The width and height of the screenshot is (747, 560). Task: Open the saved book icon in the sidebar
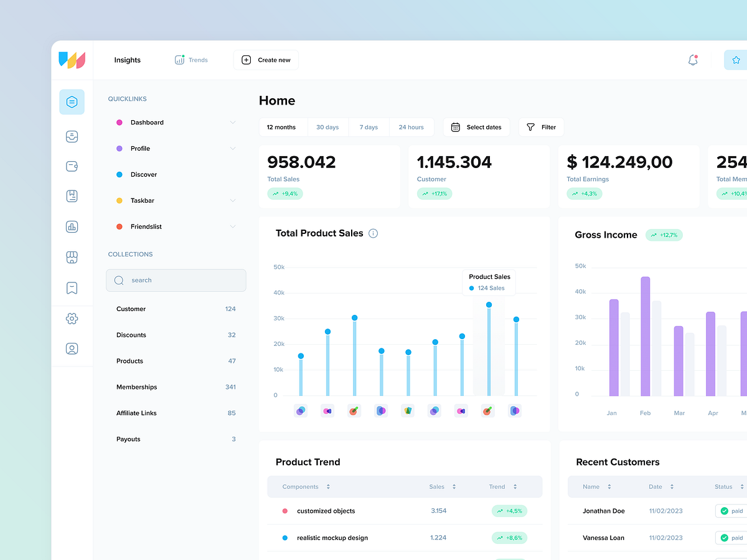pos(72,196)
